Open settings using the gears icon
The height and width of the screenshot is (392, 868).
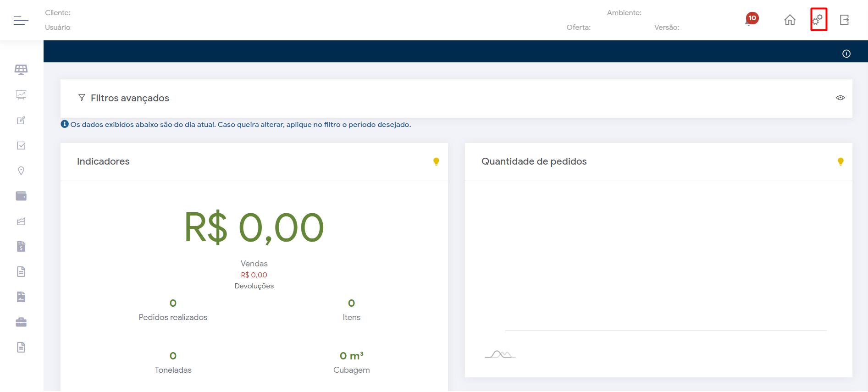(818, 20)
